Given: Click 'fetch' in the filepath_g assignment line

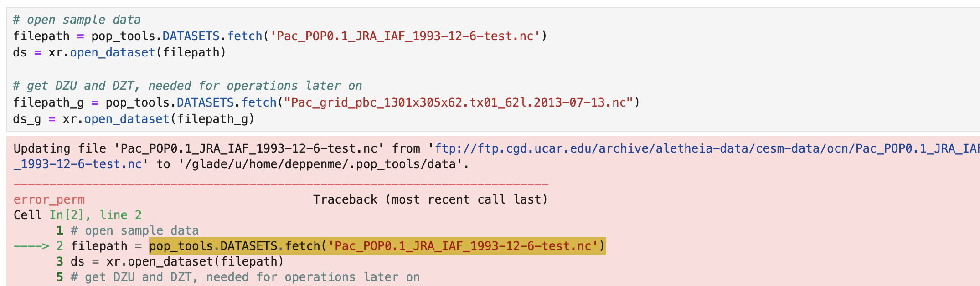Looking at the screenshot, I should click(x=259, y=102).
